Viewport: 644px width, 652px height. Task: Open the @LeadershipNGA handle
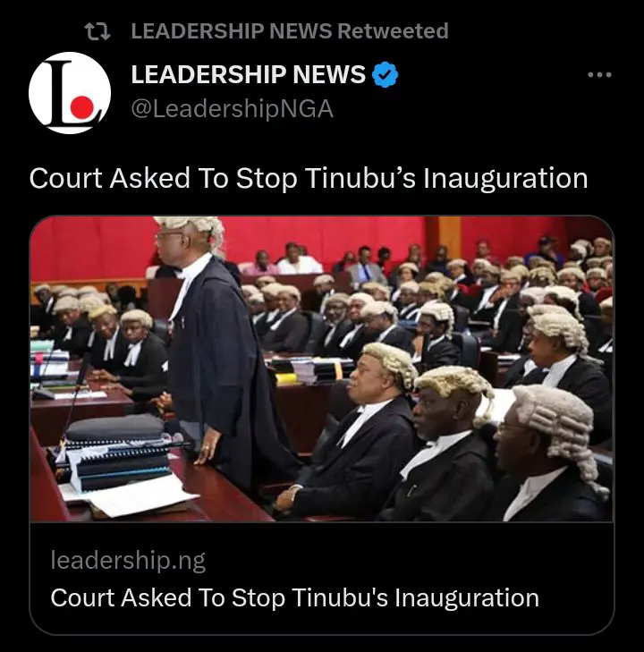(x=232, y=109)
